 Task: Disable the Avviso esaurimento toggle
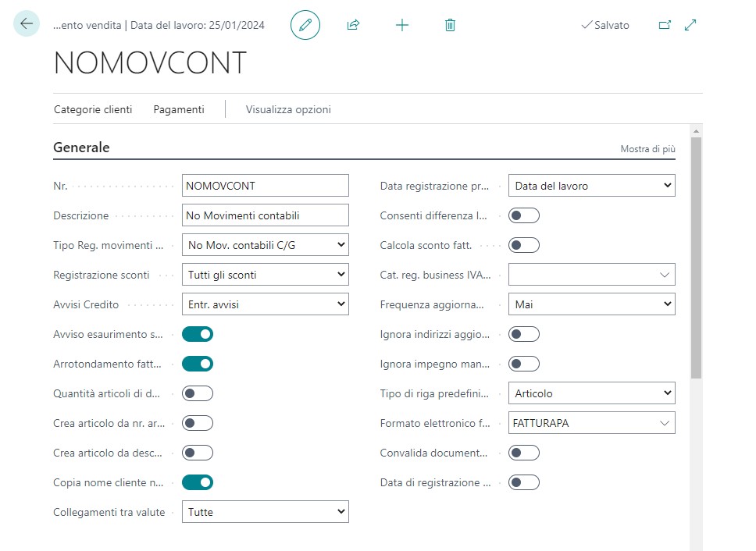(198, 334)
